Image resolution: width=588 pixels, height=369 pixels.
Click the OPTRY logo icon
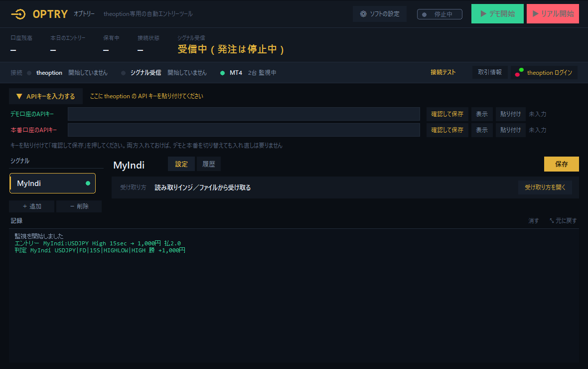click(18, 14)
